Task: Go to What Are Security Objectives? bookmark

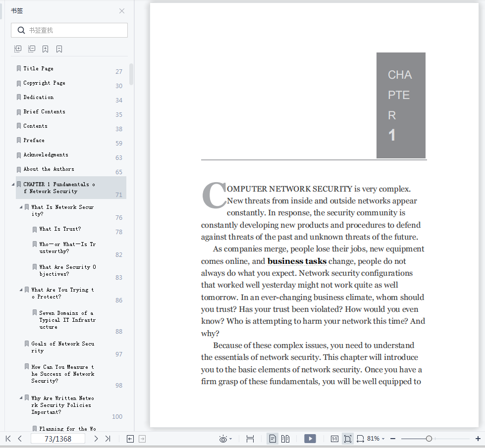Action: click(x=67, y=270)
